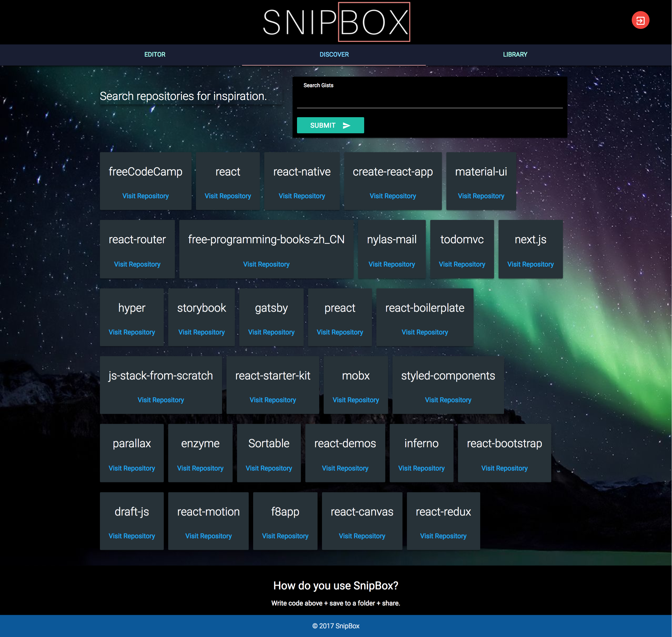Visit the next.js repository
672x637 pixels.
(530, 264)
